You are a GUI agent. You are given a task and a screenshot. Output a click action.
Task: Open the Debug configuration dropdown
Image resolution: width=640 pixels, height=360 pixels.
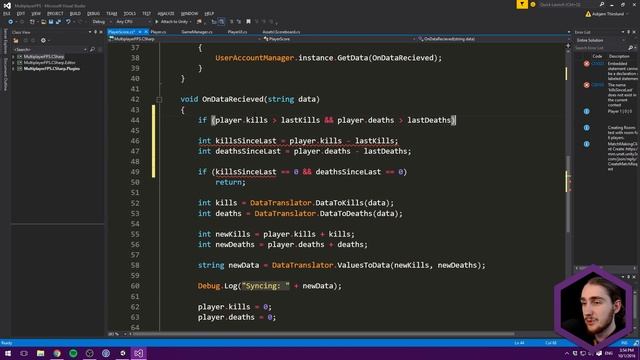pyautogui.click(x=101, y=22)
